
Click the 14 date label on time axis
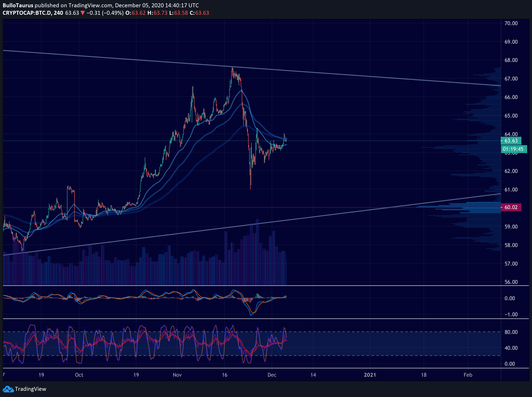(x=313, y=375)
